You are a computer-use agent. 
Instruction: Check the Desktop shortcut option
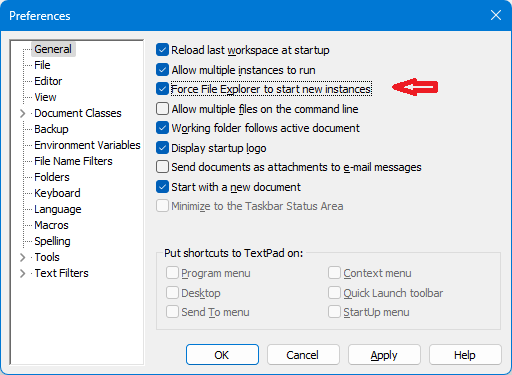[x=172, y=293]
